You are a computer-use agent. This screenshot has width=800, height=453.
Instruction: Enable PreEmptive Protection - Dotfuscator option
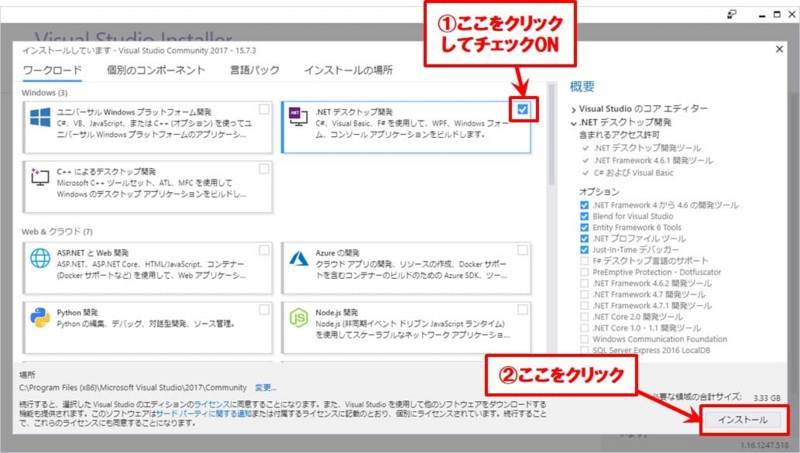(584, 272)
